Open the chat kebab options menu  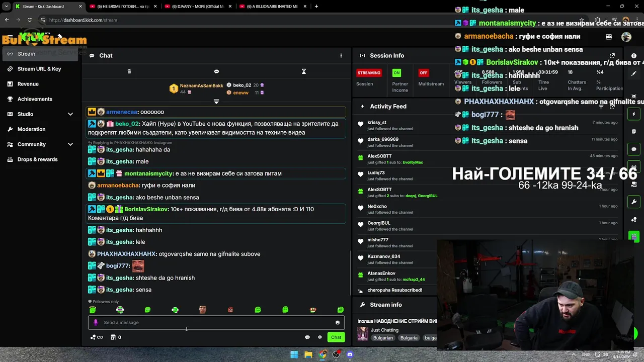[341, 56]
